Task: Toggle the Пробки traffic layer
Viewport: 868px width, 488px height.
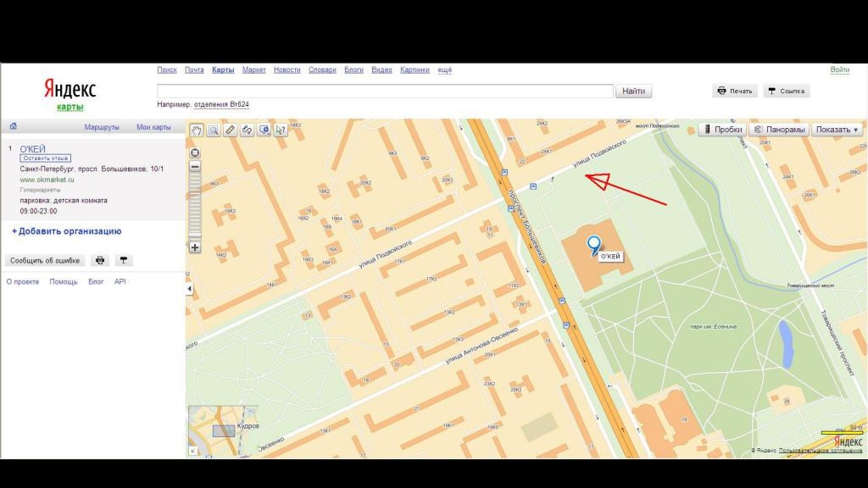Action: tap(722, 130)
